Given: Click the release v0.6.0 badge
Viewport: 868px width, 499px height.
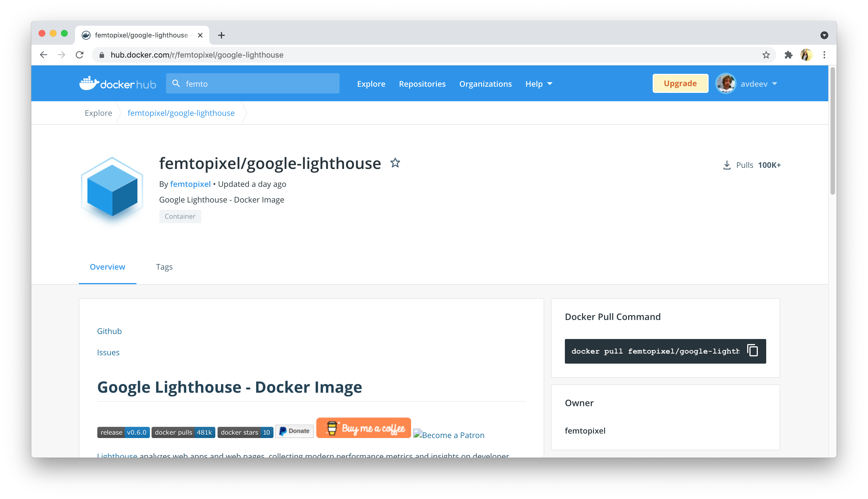Looking at the screenshot, I should pyautogui.click(x=123, y=432).
